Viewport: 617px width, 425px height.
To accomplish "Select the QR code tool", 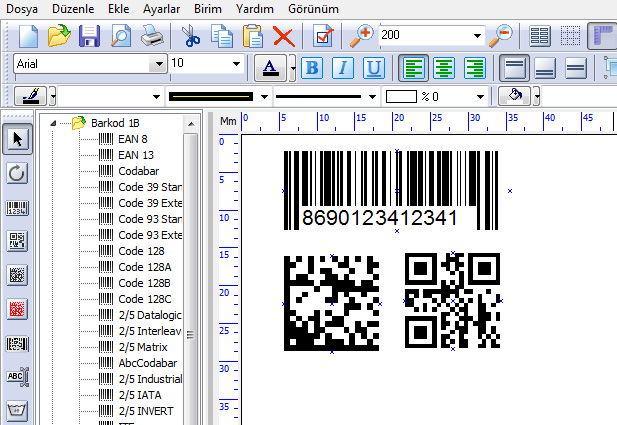I will 17,241.
